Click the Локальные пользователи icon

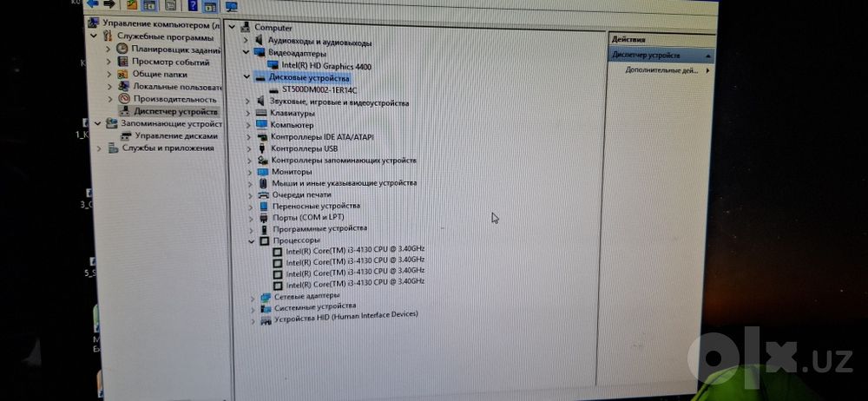[x=123, y=87]
